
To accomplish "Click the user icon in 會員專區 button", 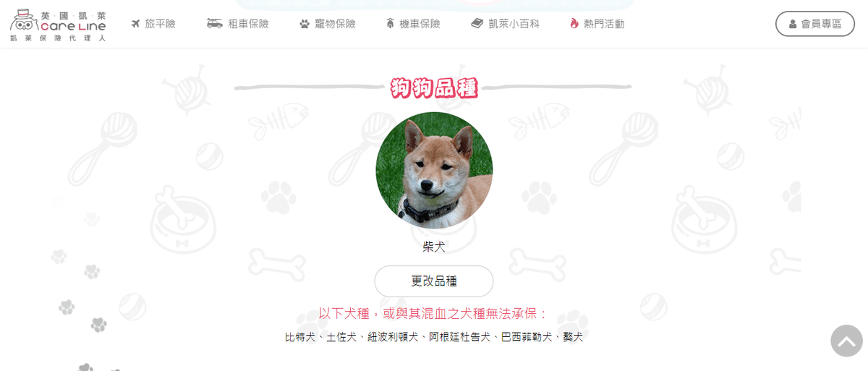I will pos(793,24).
